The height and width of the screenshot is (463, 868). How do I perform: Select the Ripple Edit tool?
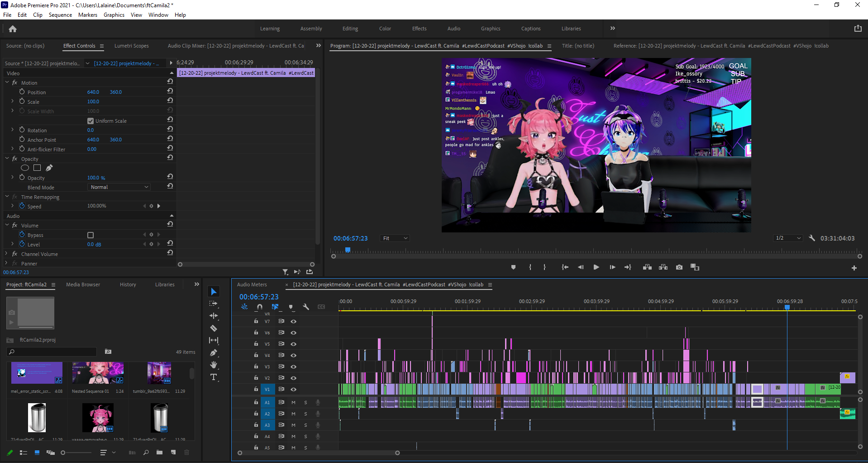[214, 316]
